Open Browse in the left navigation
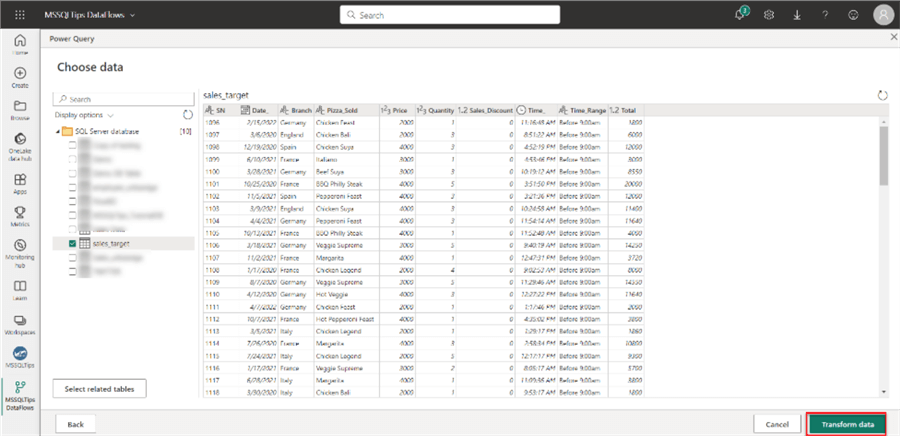The image size is (900, 436). [20, 110]
